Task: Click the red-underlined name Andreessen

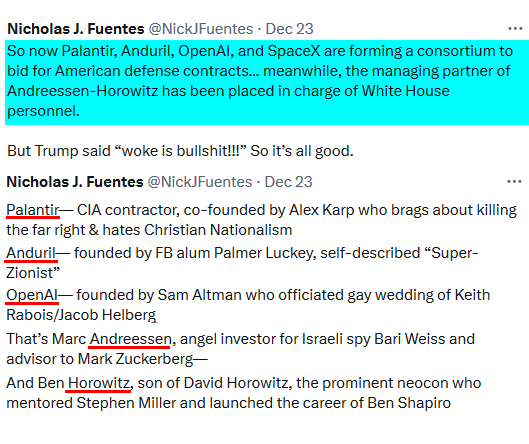Action: (131, 339)
